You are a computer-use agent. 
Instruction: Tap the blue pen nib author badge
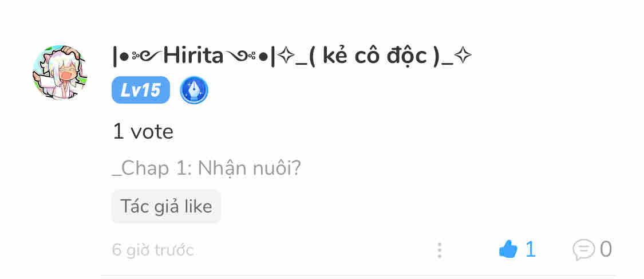(194, 90)
